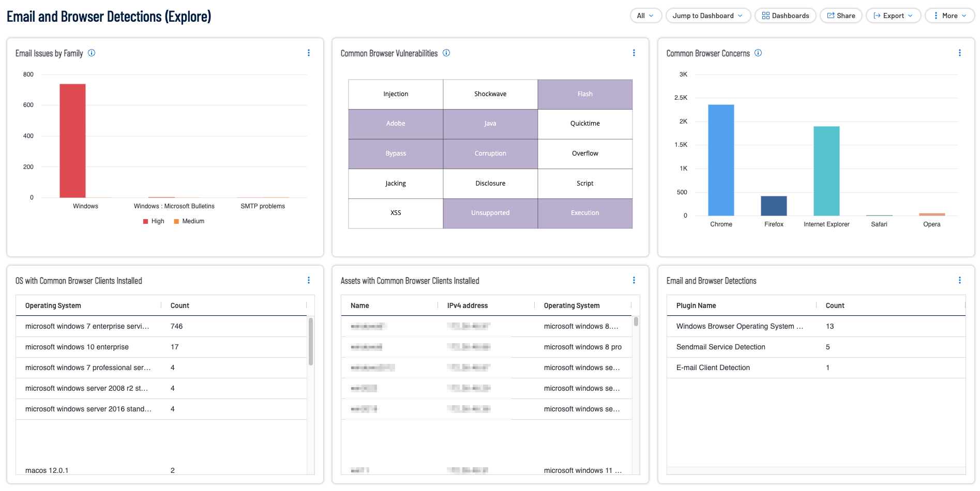
Task: Open E-mail Client Detection row
Action: click(816, 367)
